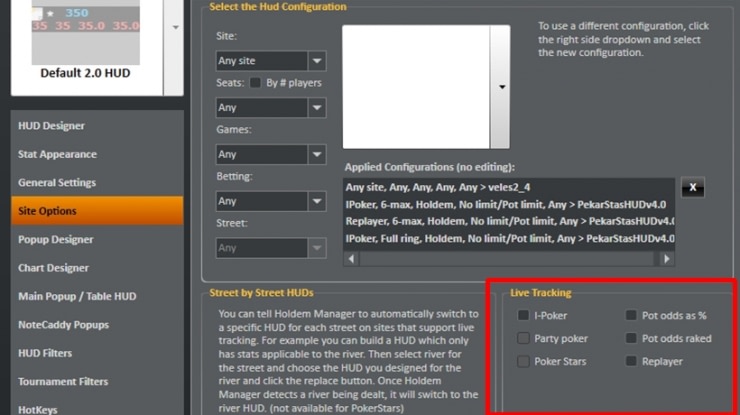Remove applied configuration with X button
740x415 pixels.
(x=693, y=187)
